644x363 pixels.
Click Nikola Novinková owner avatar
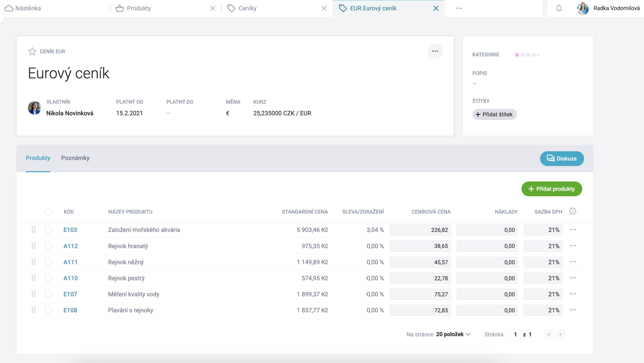click(34, 108)
